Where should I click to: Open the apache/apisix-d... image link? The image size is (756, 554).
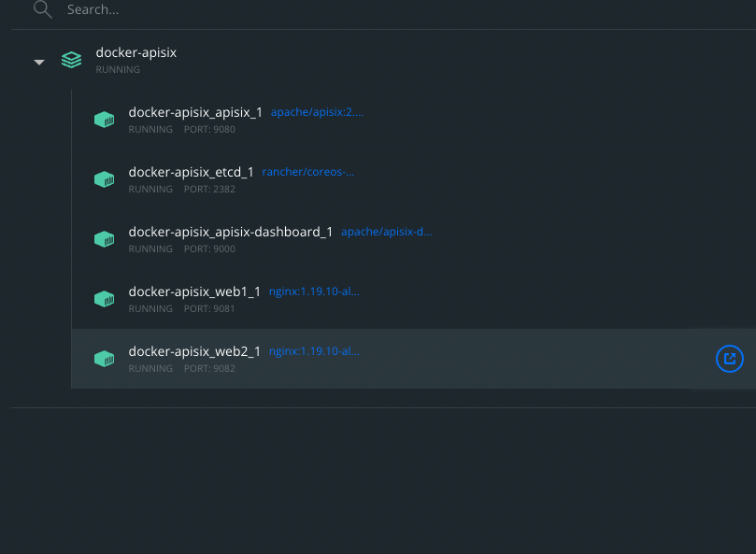386,232
